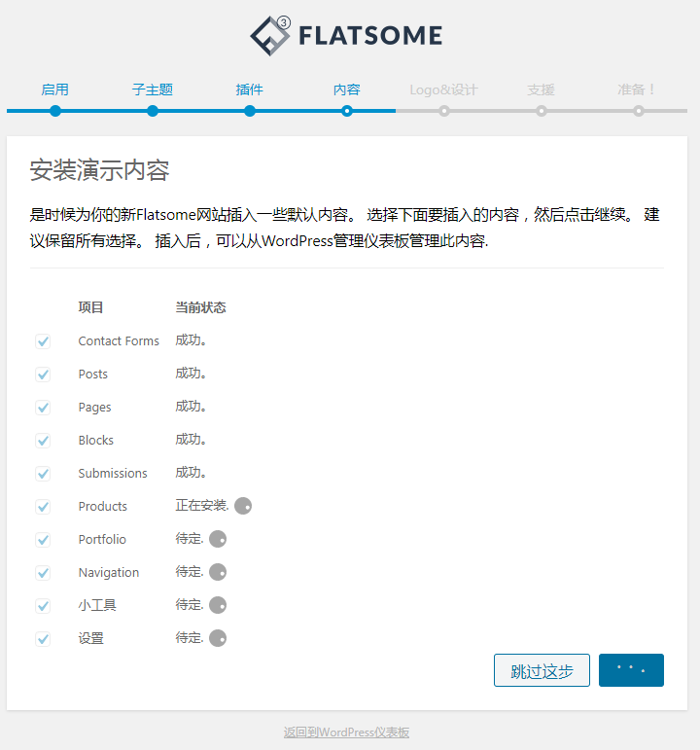Image resolution: width=700 pixels, height=750 pixels.
Task: Uncheck the Navigation checkbox
Action: pos(43,573)
